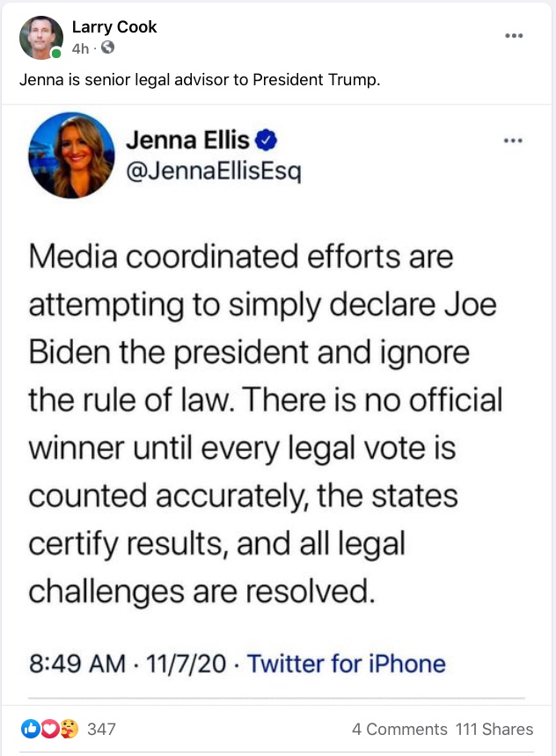The image size is (556, 756).
Task: View the 111 Shares list
Action: [x=494, y=729]
